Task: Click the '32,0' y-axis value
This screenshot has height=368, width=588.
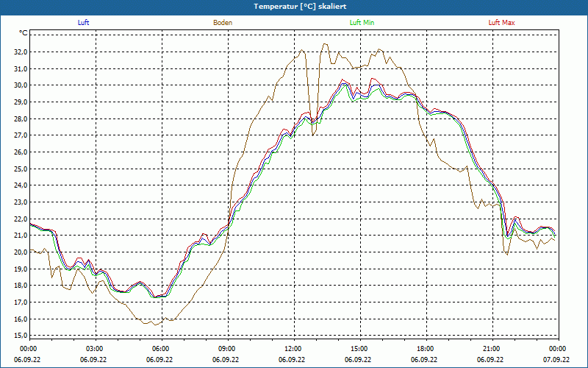Action: 21,52
